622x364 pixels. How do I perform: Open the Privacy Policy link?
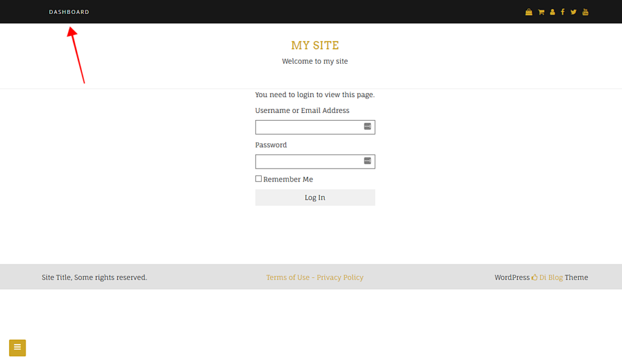(340, 277)
